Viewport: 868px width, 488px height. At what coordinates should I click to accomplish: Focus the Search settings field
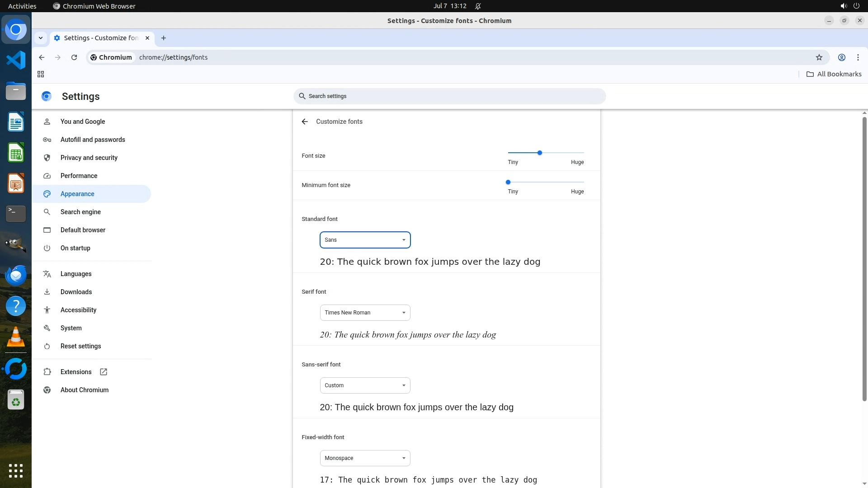449,96
